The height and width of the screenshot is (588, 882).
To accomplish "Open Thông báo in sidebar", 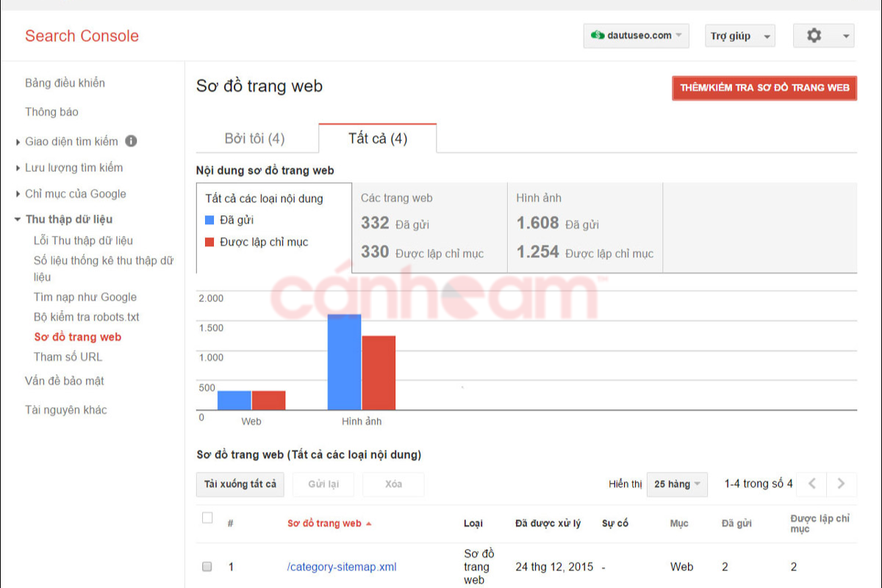I will (x=51, y=112).
